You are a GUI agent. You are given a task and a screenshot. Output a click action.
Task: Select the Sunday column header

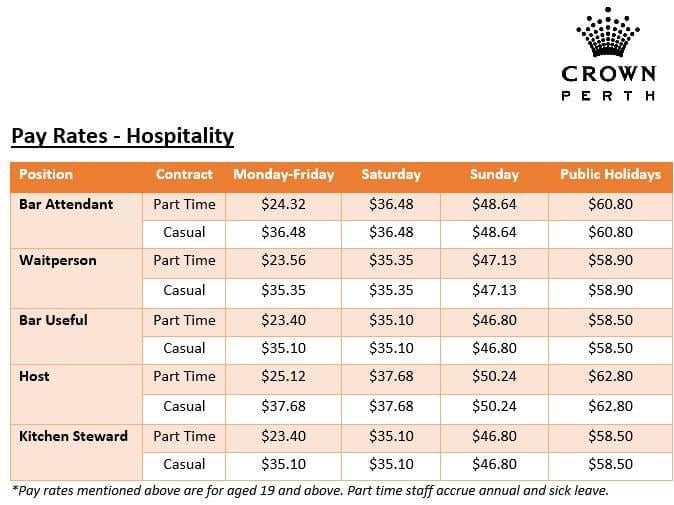click(494, 174)
